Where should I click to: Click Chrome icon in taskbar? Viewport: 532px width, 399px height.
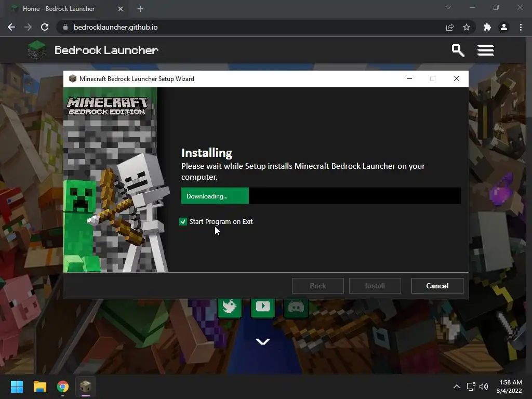pos(63,387)
